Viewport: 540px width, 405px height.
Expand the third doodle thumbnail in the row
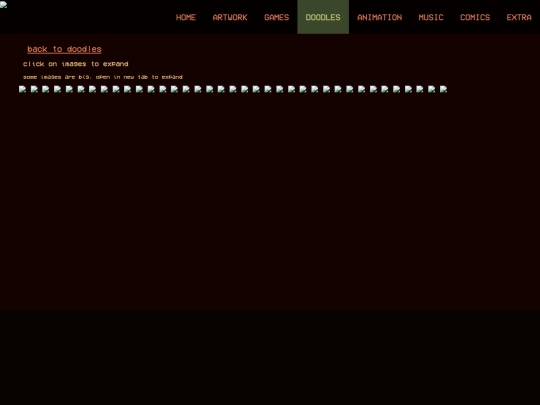coord(46,89)
